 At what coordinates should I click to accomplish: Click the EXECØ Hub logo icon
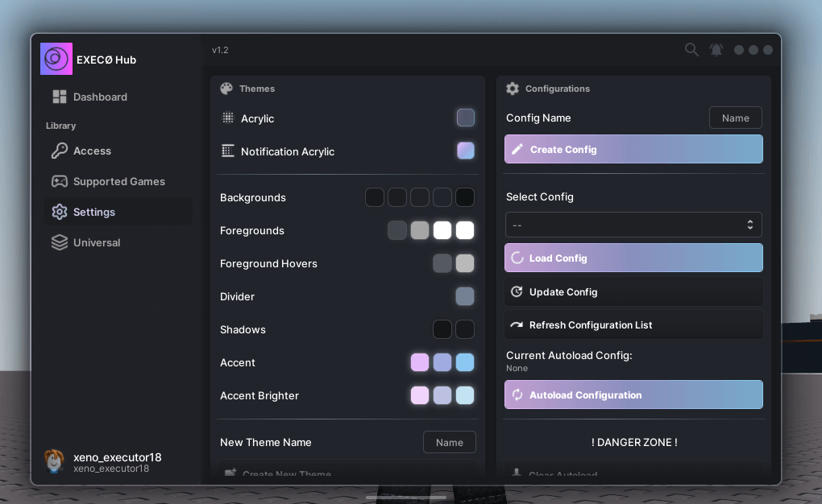coord(56,59)
